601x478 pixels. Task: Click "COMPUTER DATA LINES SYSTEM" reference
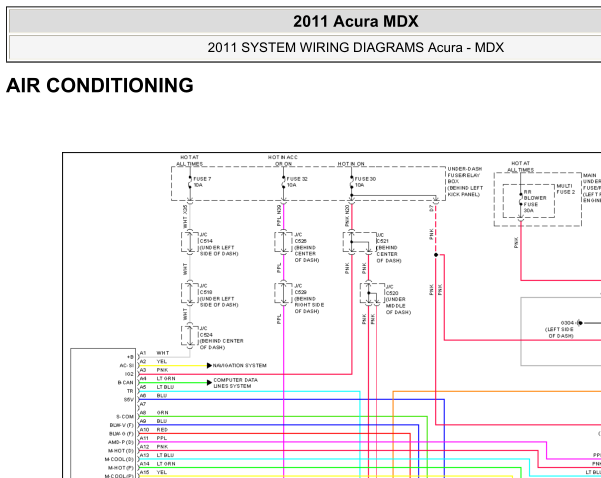[235, 383]
